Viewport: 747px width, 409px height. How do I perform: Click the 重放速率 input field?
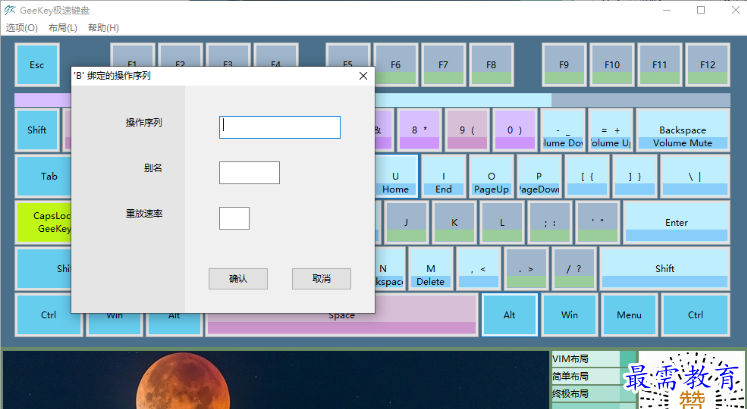[234, 218]
